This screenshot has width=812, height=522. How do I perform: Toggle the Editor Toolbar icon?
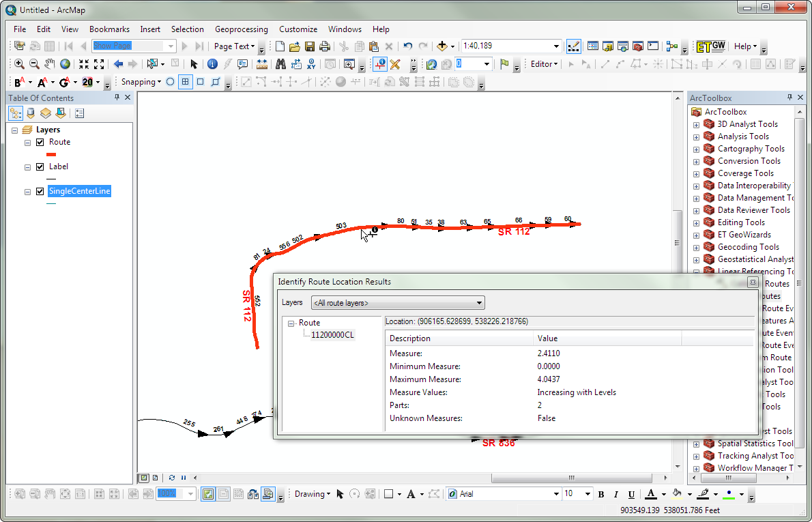click(573, 46)
